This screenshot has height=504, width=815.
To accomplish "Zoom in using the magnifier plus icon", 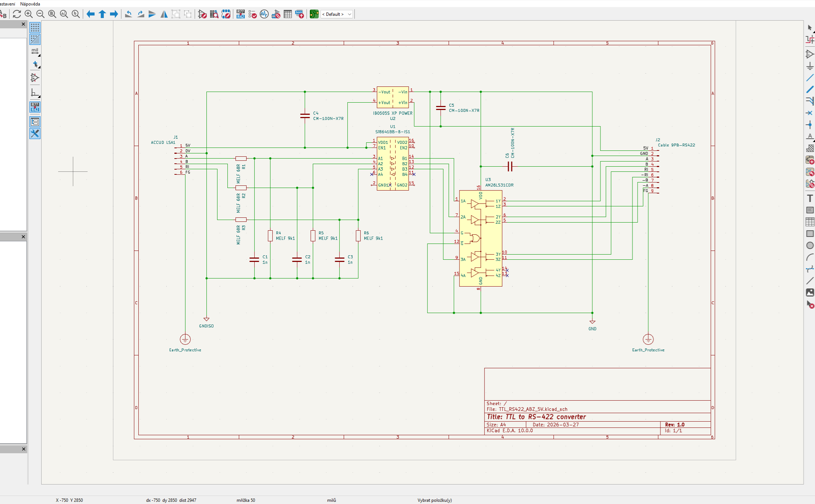I will click(29, 14).
